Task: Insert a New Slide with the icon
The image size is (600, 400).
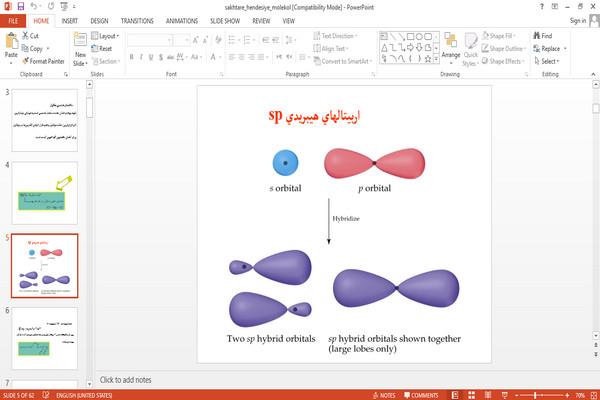Action: click(x=80, y=40)
